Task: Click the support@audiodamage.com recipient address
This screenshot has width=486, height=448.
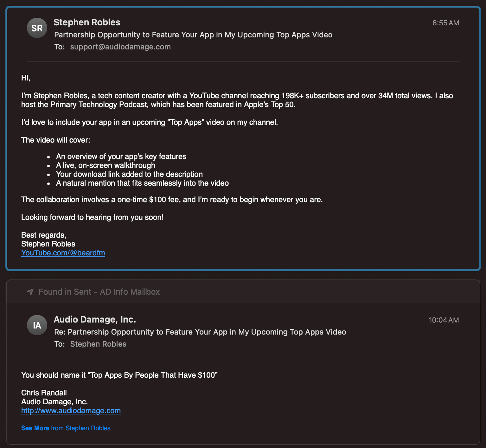Action: pos(120,47)
